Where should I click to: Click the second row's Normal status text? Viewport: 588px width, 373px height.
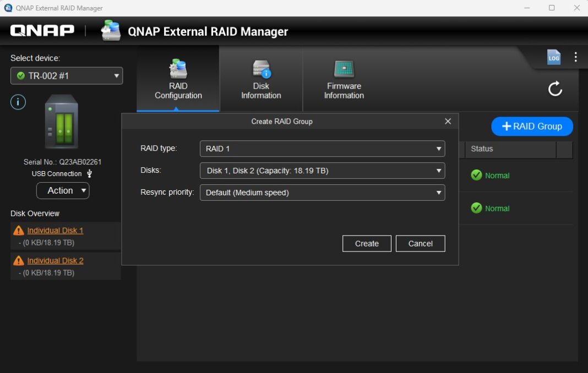coord(497,209)
